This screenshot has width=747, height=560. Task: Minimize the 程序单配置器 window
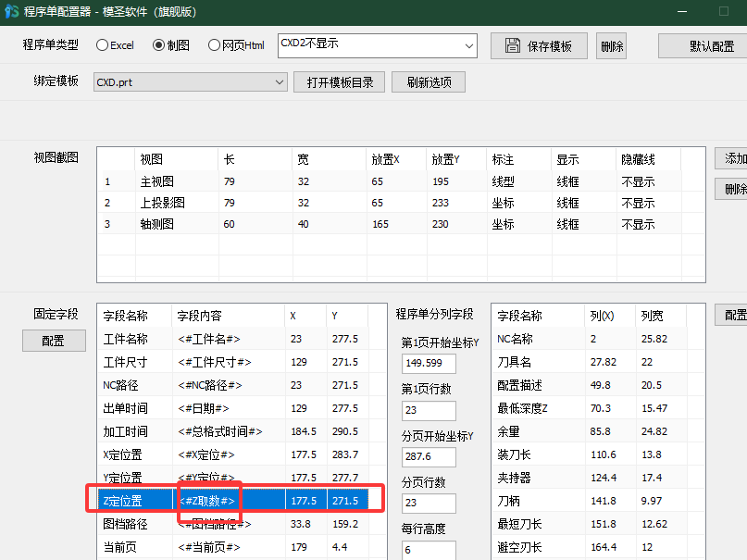click(x=682, y=11)
